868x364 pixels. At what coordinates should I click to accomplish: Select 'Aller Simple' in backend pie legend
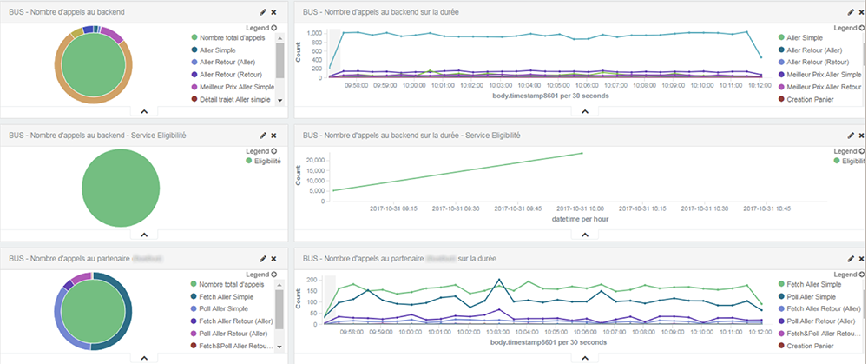coord(214,50)
